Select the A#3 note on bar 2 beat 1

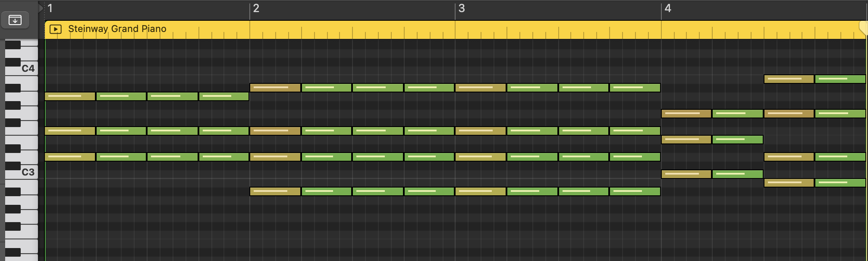(275, 88)
